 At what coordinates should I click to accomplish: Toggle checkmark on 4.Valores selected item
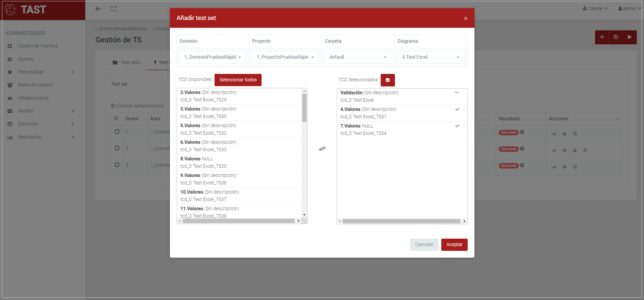457,109
